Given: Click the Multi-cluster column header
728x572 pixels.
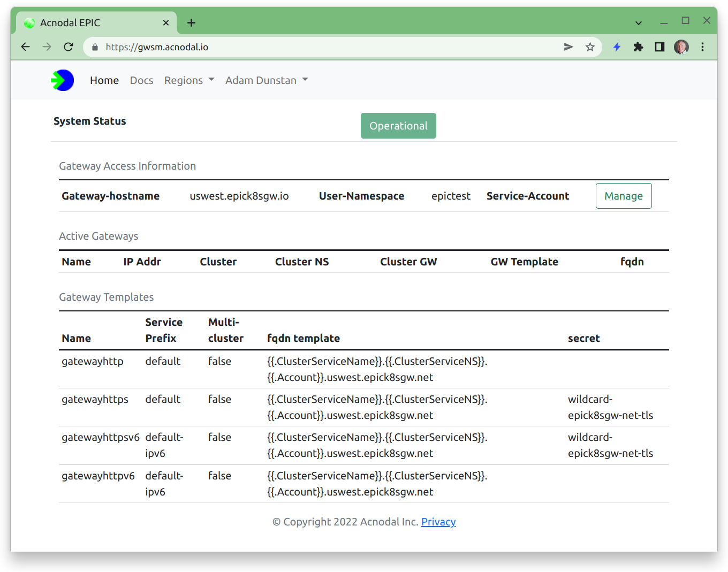Looking at the screenshot, I should (226, 330).
